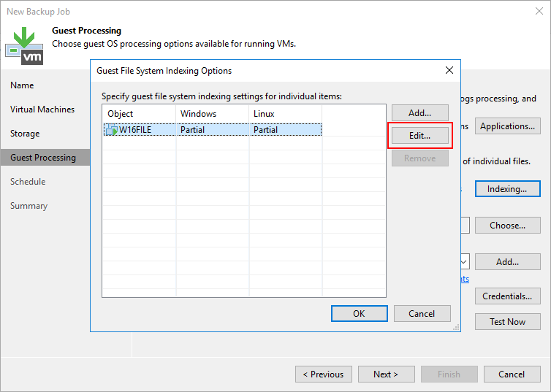Close the Guest File System Indexing Options dialog

coord(449,71)
